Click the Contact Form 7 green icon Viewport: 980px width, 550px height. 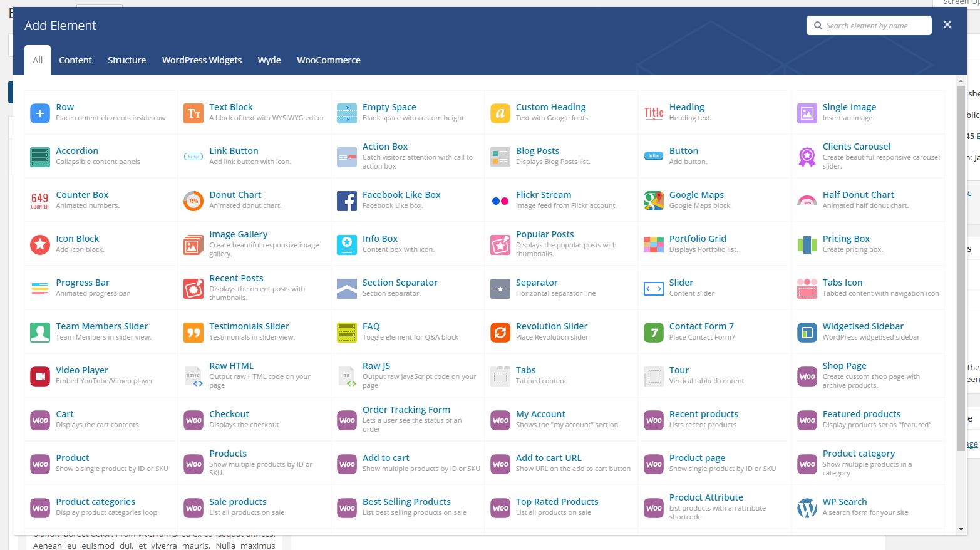click(654, 333)
